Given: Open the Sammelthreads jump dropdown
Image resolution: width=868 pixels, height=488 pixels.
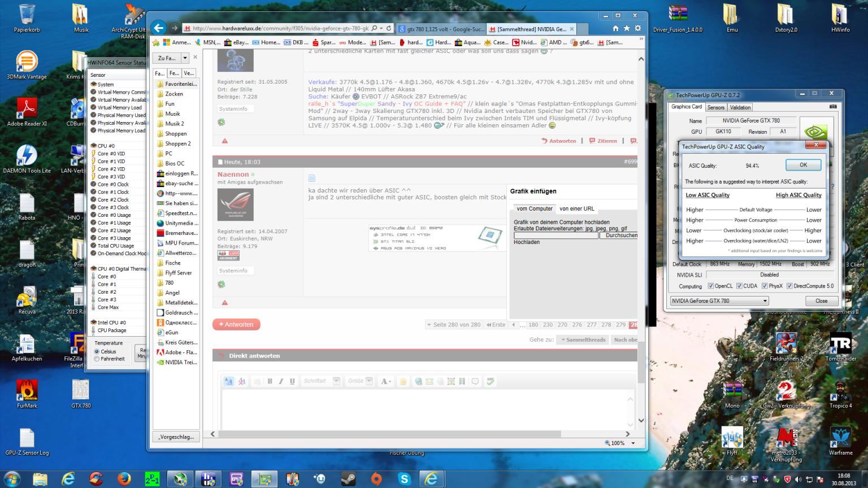Looking at the screenshot, I should (582, 340).
